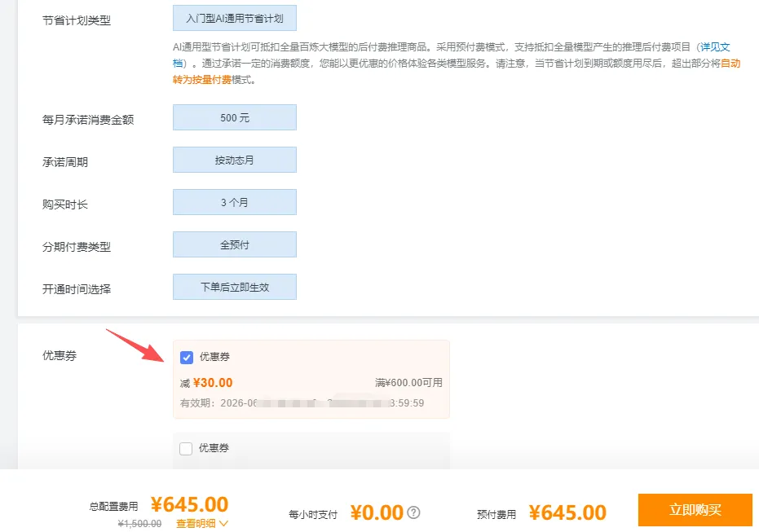The image size is (759, 532).
Task: Click the coupon 有效期 date text
Action: click(x=302, y=402)
